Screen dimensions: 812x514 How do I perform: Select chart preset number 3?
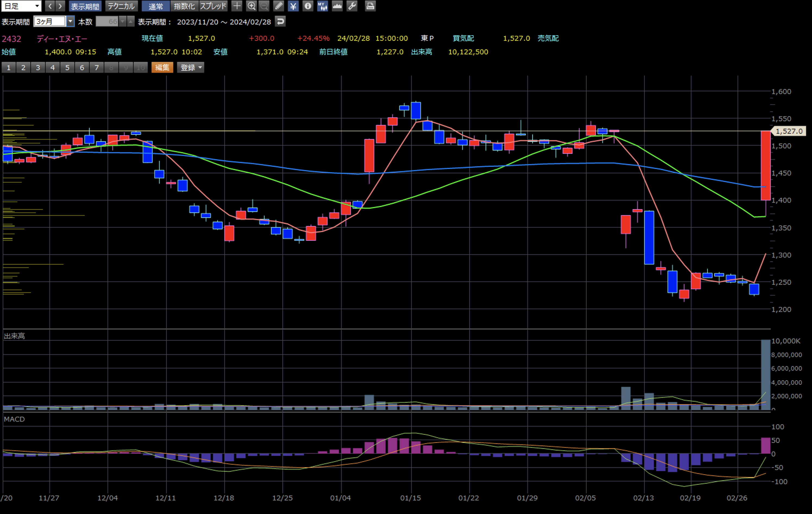tap(38, 67)
